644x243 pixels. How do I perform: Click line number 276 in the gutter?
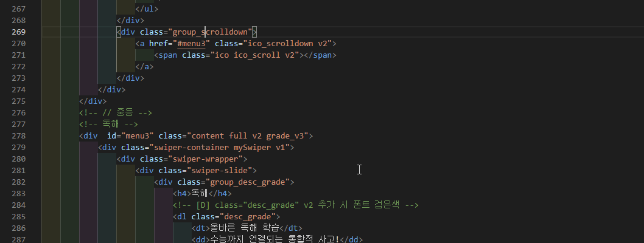point(18,112)
